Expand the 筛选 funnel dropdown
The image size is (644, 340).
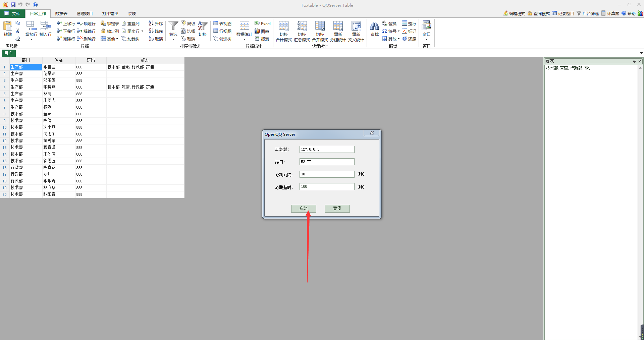(x=173, y=40)
